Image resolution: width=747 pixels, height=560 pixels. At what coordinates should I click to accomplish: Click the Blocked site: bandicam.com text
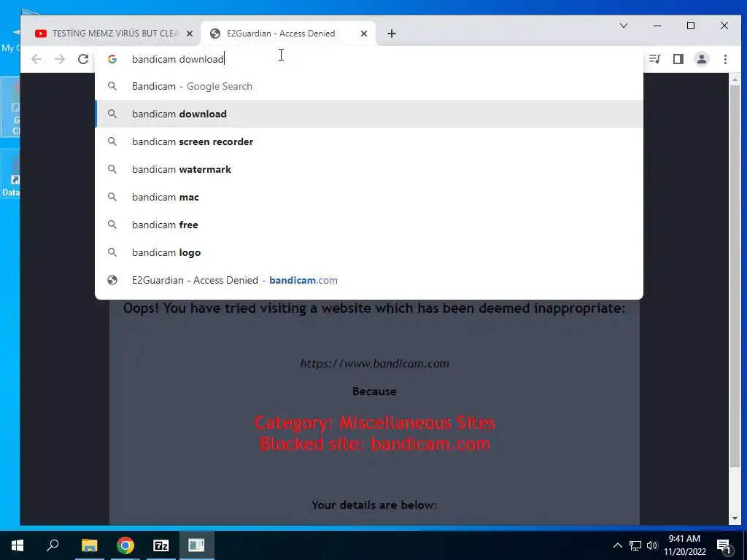coord(374,444)
